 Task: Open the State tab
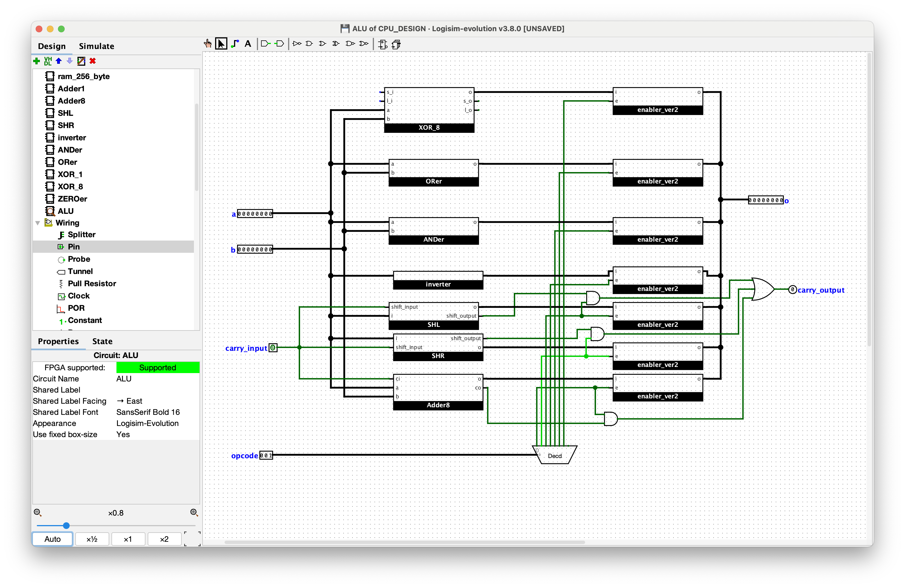click(x=102, y=341)
